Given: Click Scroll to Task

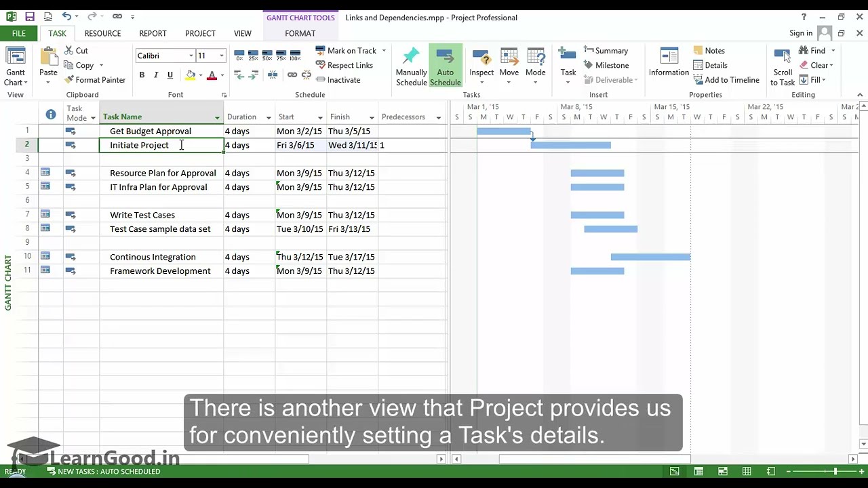Looking at the screenshot, I should 782,67.
